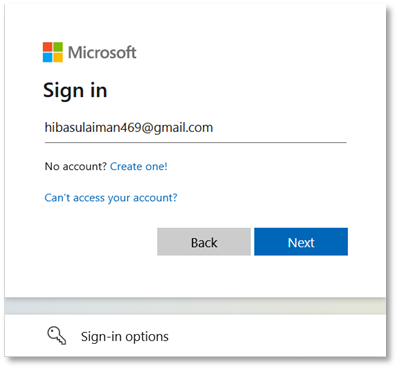
Task: Click the Microsoft four-color logo
Action: point(53,52)
